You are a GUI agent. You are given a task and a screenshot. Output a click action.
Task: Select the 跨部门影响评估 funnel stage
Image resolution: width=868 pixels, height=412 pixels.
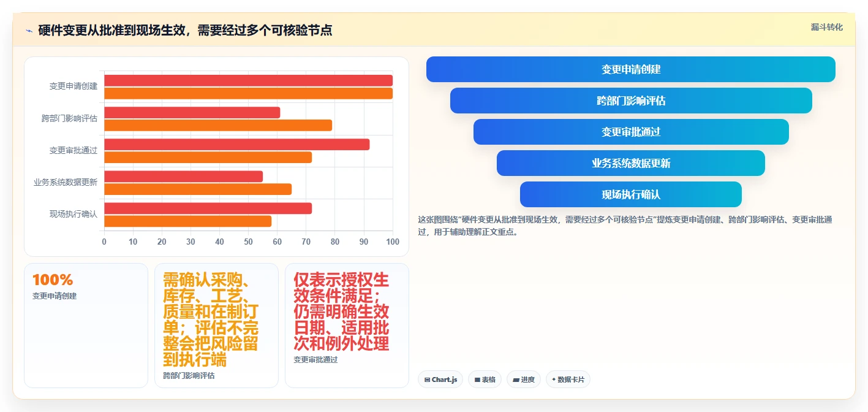[x=631, y=101]
